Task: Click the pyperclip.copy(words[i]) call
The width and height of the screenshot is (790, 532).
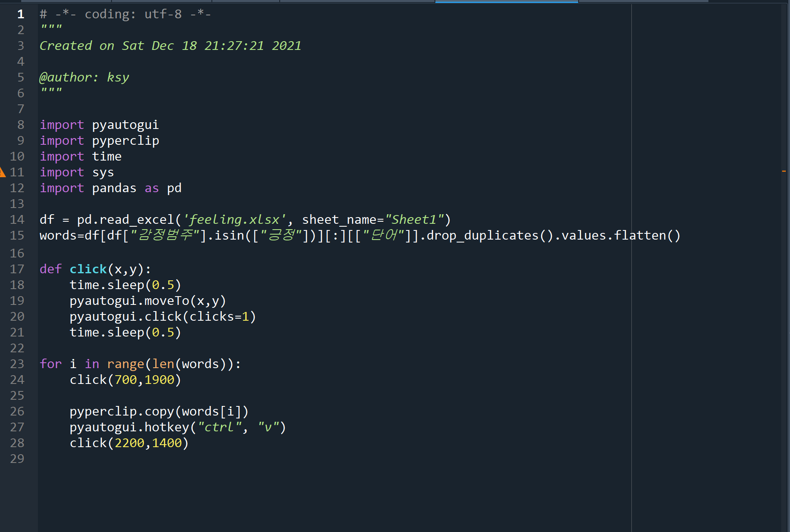Action: coord(159,411)
